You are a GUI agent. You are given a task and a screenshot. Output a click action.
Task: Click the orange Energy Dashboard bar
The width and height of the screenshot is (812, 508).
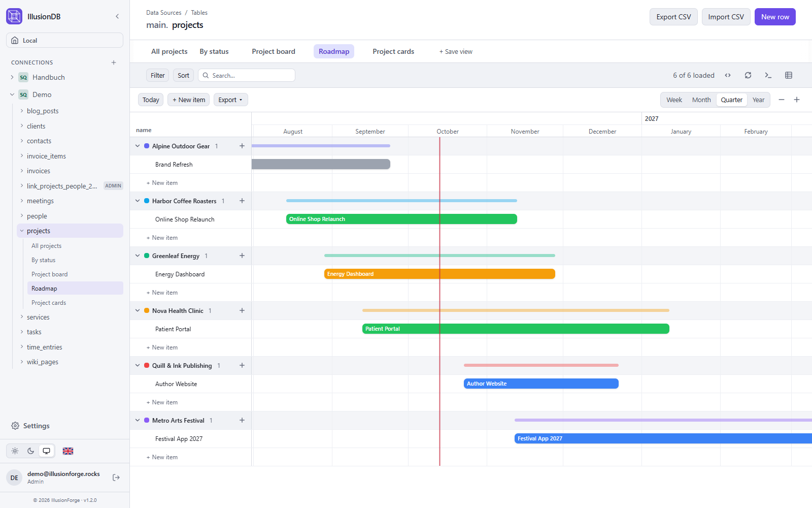coord(439,274)
